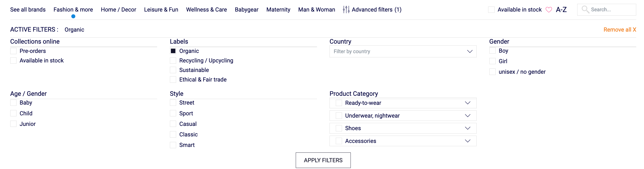
Task: Check the Baby age checkbox
Action: 14,103
